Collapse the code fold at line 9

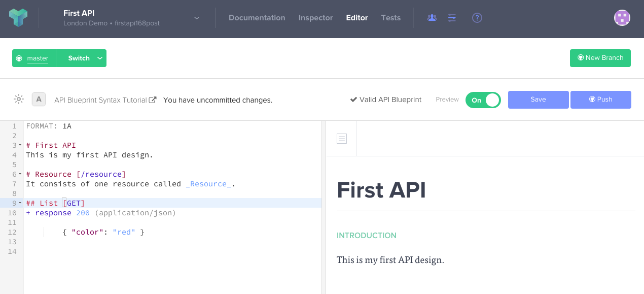(20, 204)
